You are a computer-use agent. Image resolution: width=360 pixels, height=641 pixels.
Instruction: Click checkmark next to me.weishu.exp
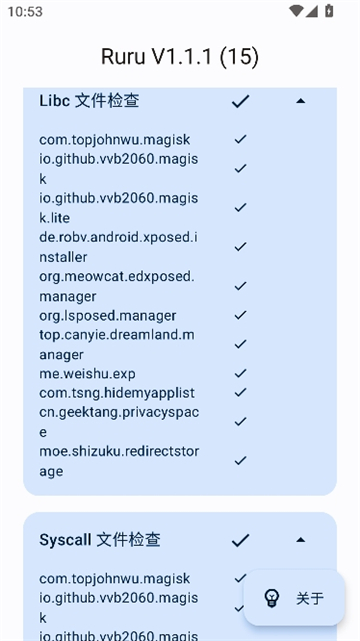pyautogui.click(x=240, y=373)
